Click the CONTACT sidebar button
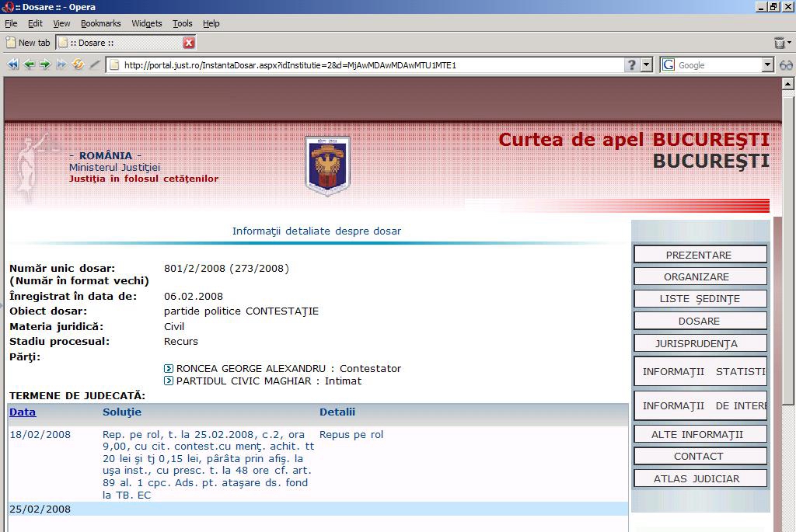 click(700, 456)
